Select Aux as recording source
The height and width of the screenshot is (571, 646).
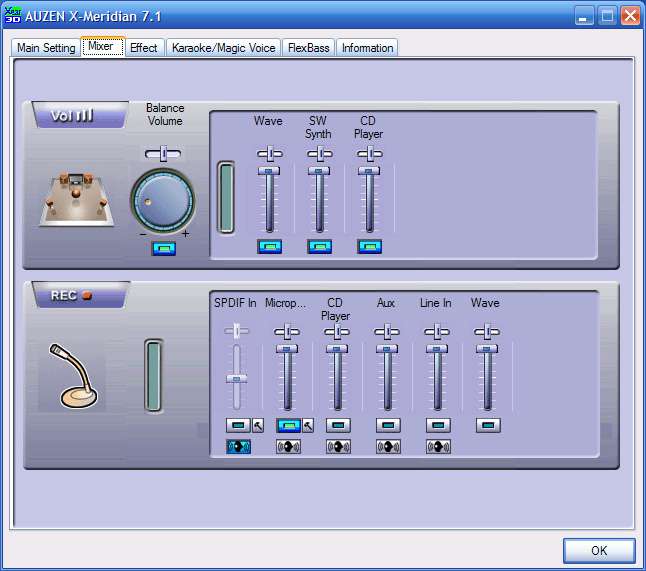coord(388,425)
